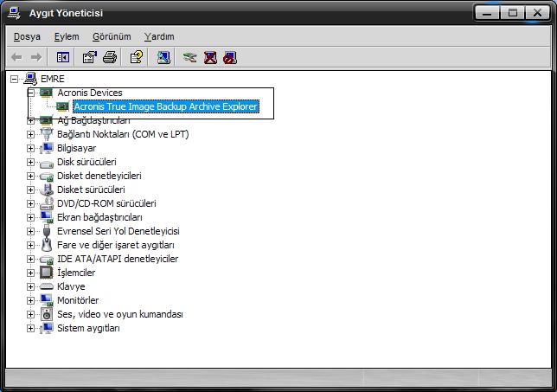Click the Disket sürücüleri floppy icon
This screenshot has width=557, height=392.
(46, 190)
